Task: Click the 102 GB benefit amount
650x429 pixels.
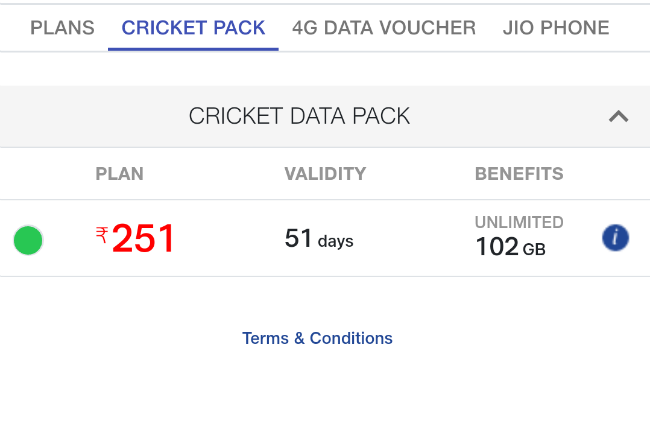Action: click(510, 247)
